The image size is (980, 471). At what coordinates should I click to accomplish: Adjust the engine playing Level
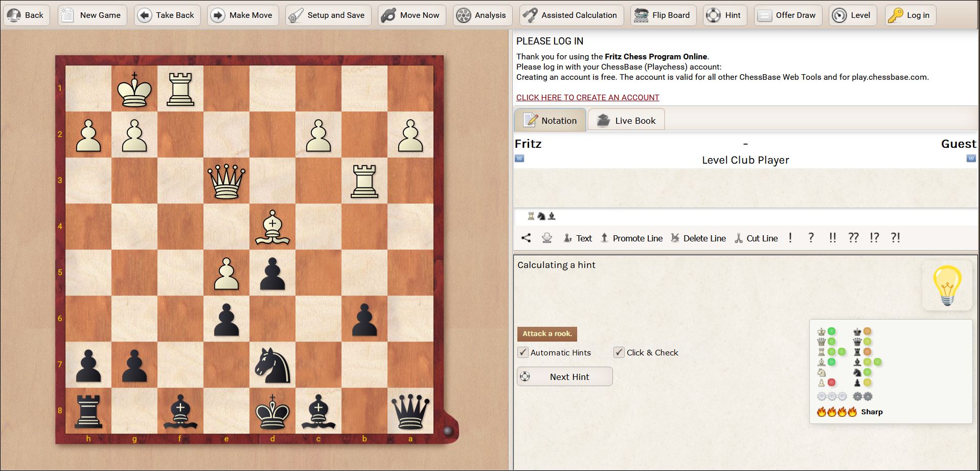click(852, 15)
